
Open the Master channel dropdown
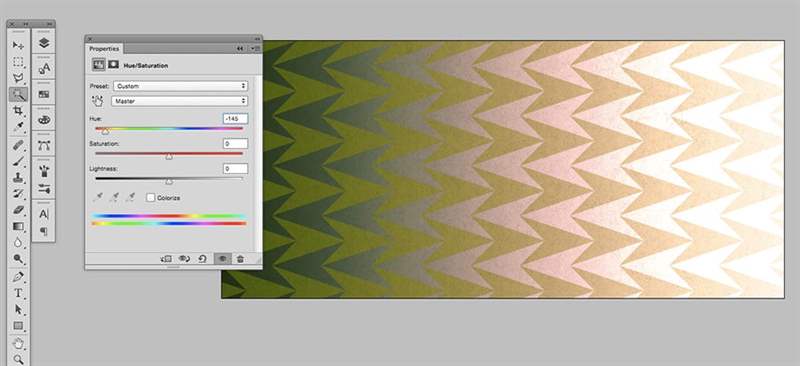pyautogui.click(x=180, y=101)
